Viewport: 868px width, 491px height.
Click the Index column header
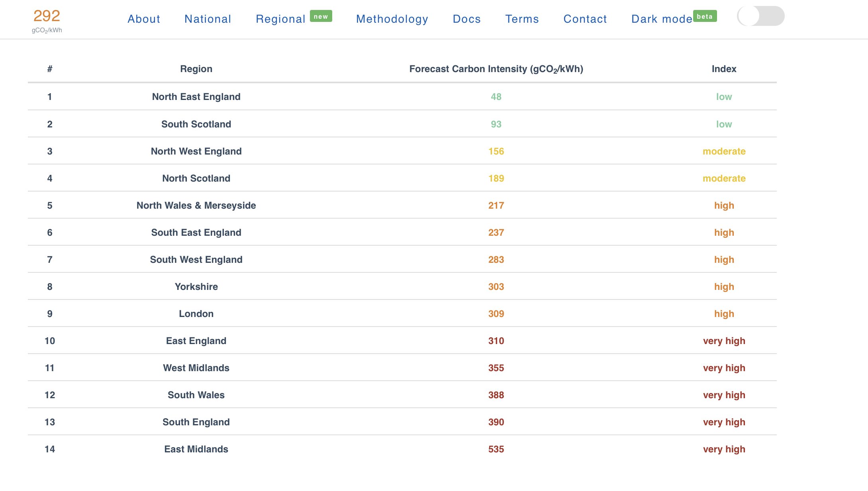724,69
